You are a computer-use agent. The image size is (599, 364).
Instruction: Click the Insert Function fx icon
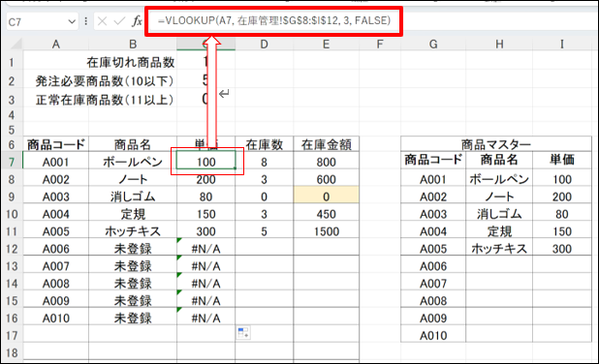[137, 21]
